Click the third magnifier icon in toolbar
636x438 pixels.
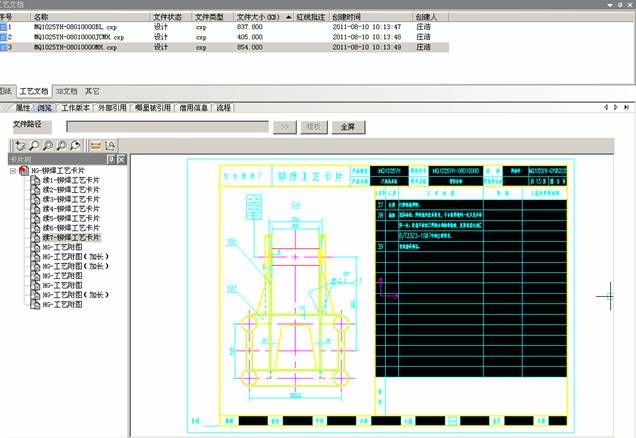(x=60, y=145)
